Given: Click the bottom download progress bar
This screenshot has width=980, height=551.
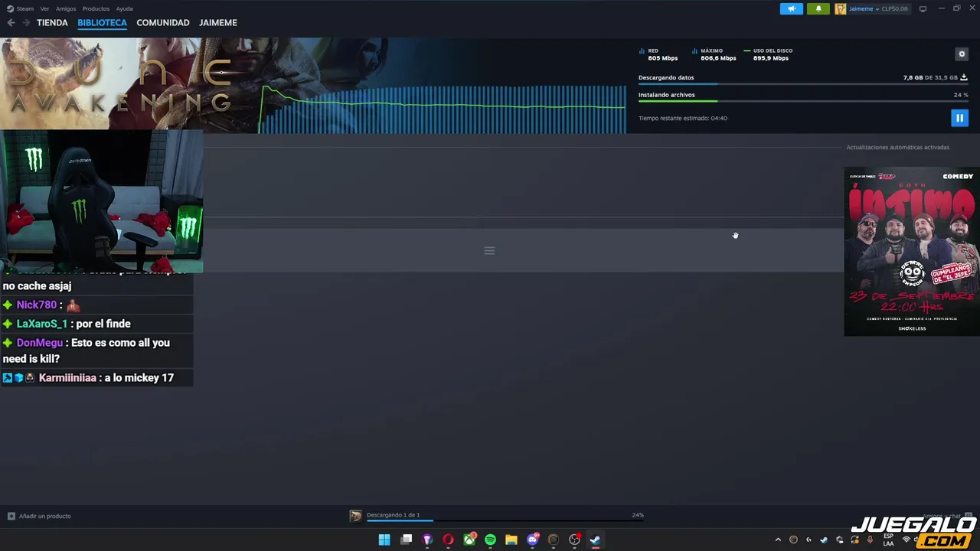Looking at the screenshot, I should 505,520.
